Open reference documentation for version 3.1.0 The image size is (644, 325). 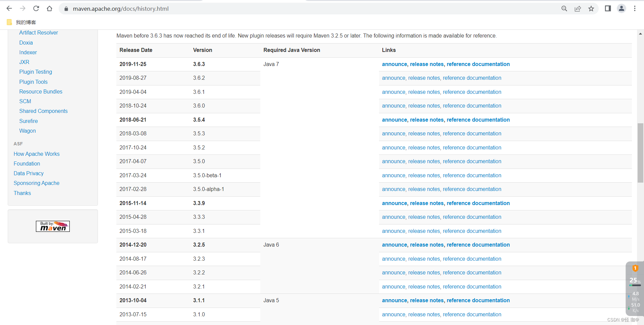coord(472,314)
